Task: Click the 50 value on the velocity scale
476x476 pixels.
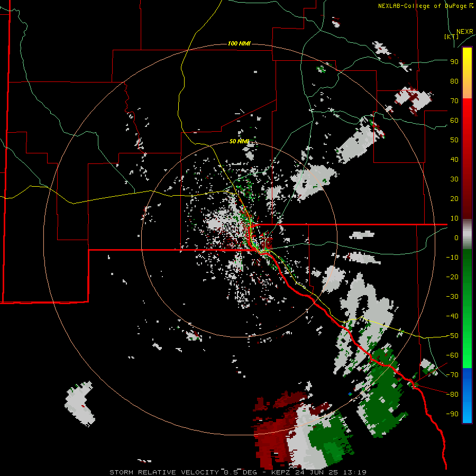Action: (x=454, y=140)
